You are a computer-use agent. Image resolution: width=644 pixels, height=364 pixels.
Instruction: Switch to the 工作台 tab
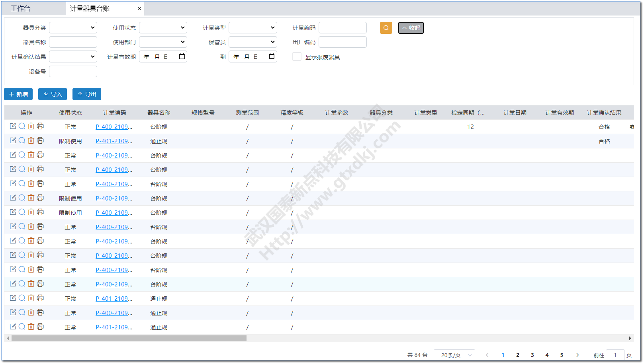click(21, 8)
